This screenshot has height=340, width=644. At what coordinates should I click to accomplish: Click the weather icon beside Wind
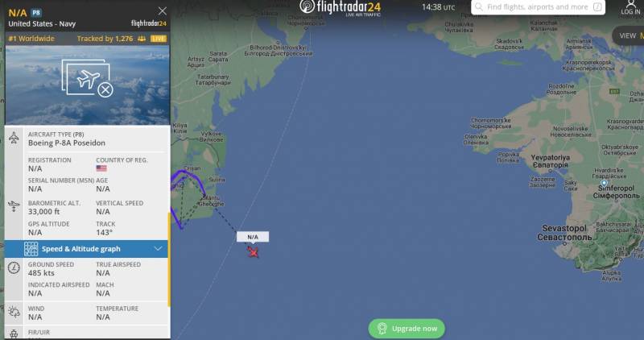point(14,312)
